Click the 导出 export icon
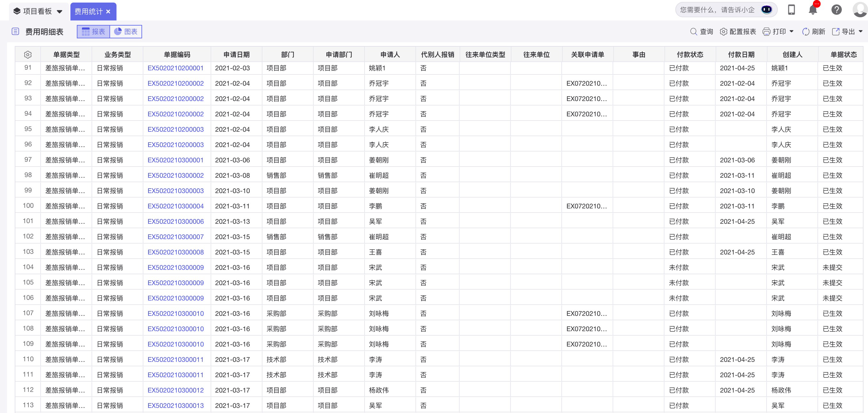The image size is (868, 413). [x=836, y=31]
